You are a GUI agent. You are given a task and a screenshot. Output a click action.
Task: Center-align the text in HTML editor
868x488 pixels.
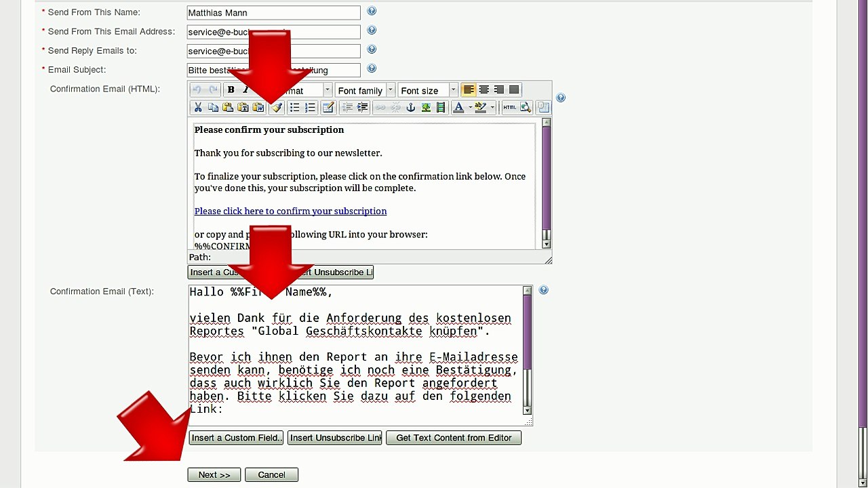click(484, 90)
